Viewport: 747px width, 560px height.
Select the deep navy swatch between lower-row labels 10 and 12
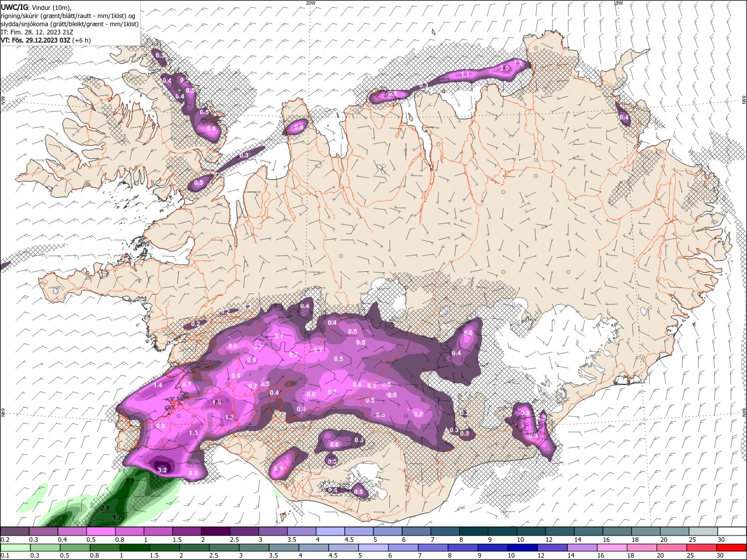(x=521, y=548)
